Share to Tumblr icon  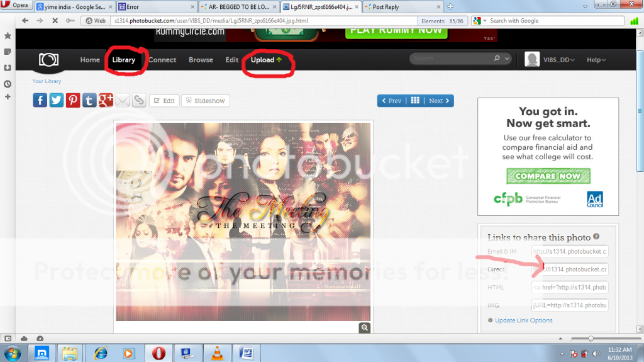tap(89, 100)
